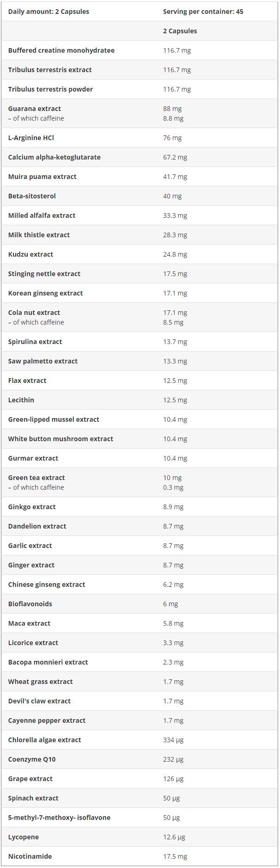This screenshot has width=280, height=868.
Task: Click the Milk thistle extract label
Action: 39,235
